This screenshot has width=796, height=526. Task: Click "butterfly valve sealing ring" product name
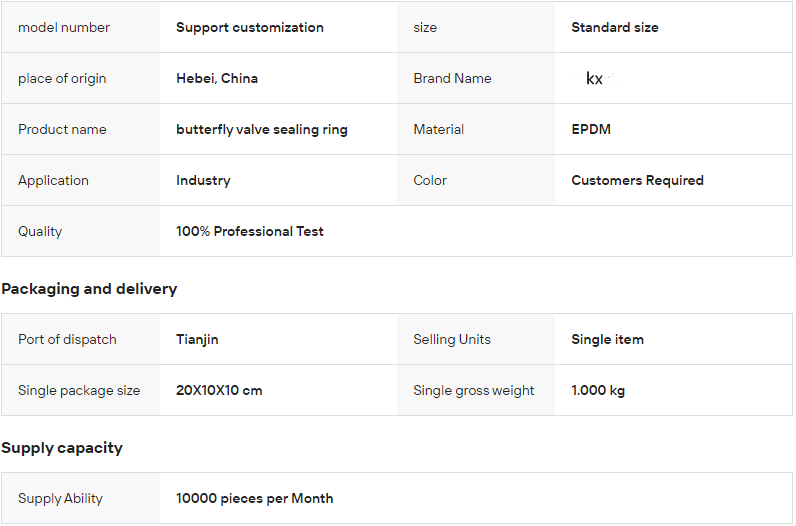262,130
